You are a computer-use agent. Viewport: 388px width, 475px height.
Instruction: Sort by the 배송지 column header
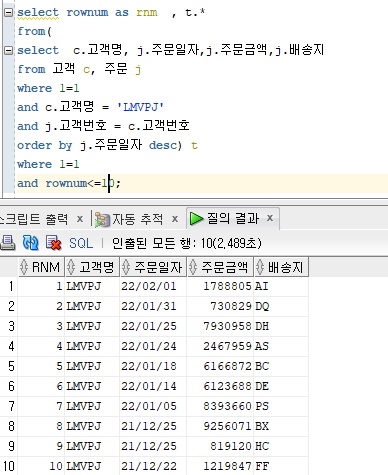click(281, 267)
